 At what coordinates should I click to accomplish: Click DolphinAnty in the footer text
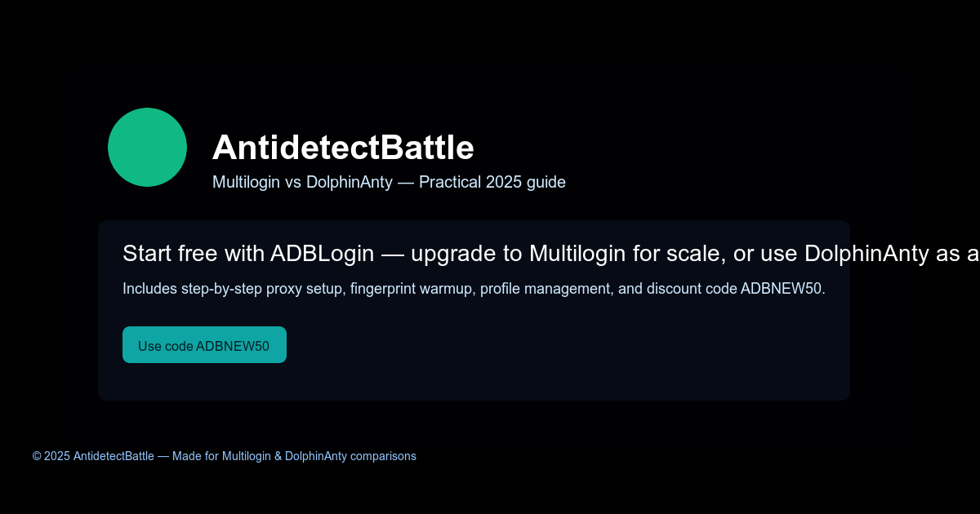click(315, 456)
